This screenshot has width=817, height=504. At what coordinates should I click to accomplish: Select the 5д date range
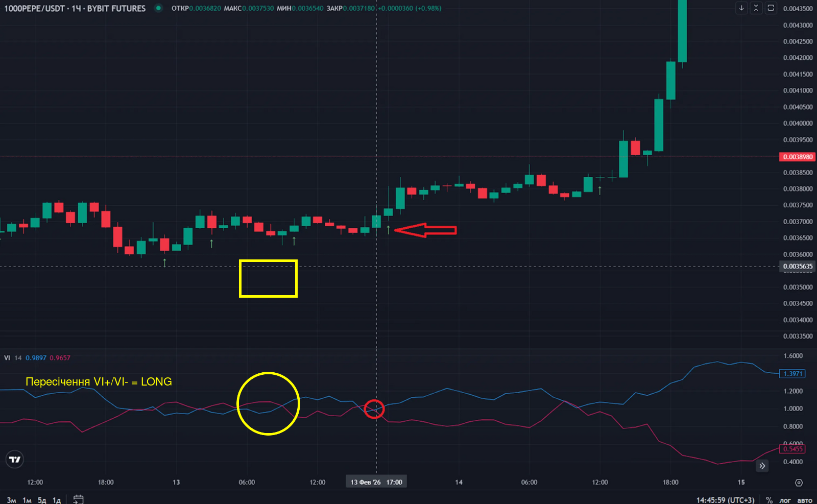point(42,500)
